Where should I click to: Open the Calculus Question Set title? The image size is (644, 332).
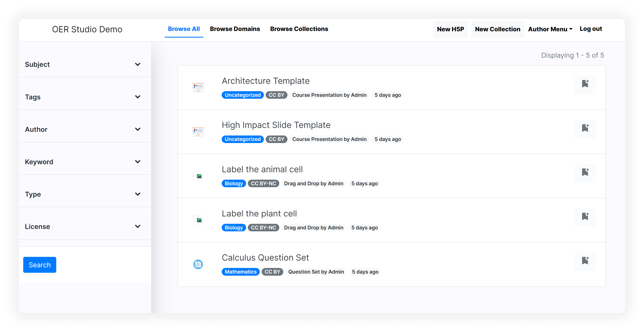(265, 257)
